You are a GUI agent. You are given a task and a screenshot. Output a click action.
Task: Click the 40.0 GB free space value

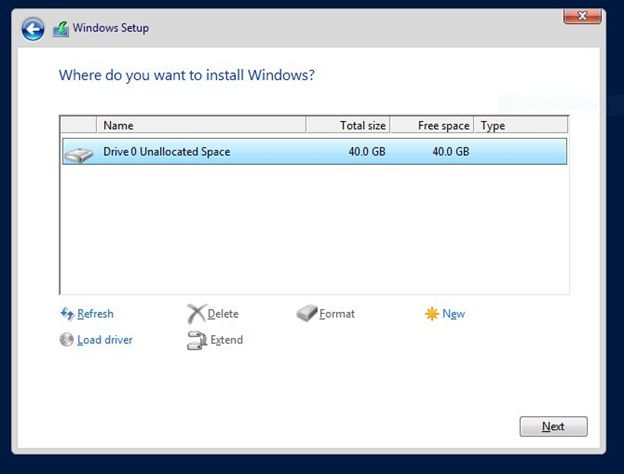(451, 152)
